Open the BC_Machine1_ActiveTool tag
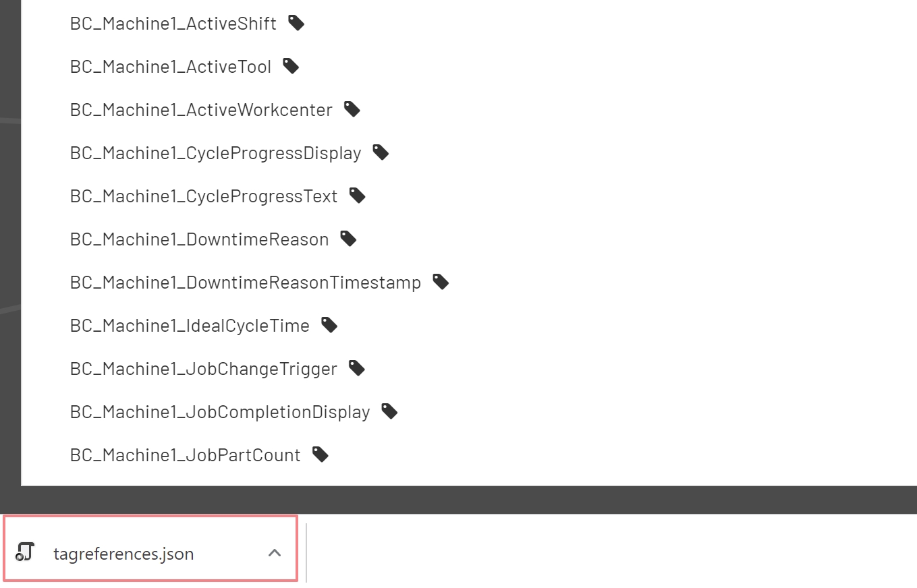Viewport: 917px width, 588px height. 170,66
